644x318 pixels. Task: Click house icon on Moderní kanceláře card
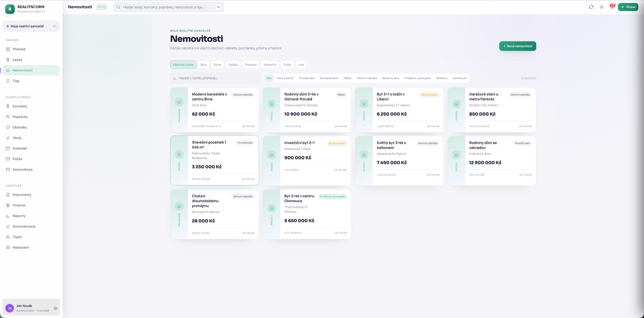179,102
